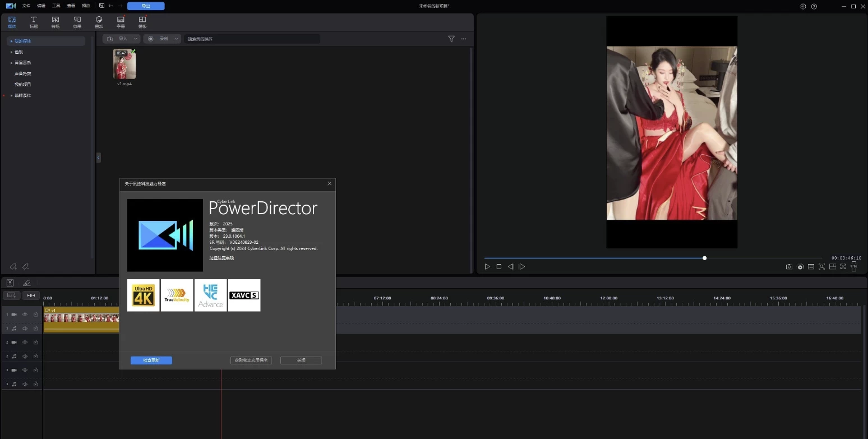The width and height of the screenshot is (868, 439).
Task: Open the 叠加 (Overlay) panel
Action: (x=99, y=21)
